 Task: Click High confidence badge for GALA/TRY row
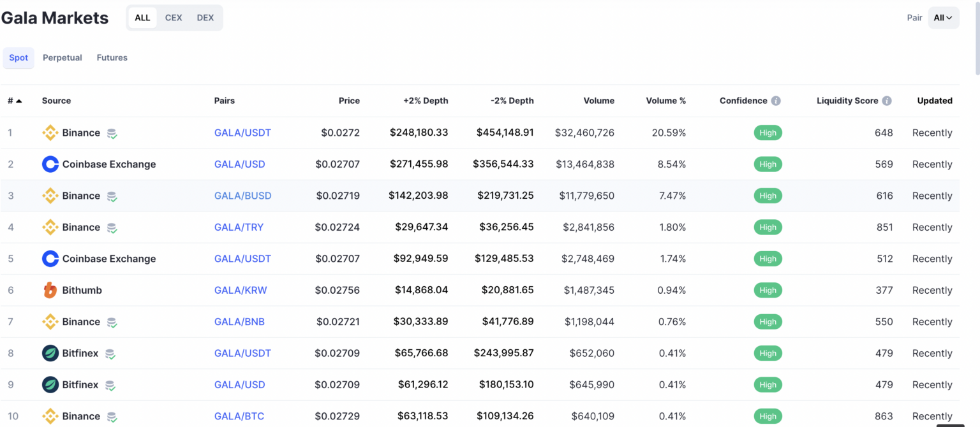click(x=768, y=228)
